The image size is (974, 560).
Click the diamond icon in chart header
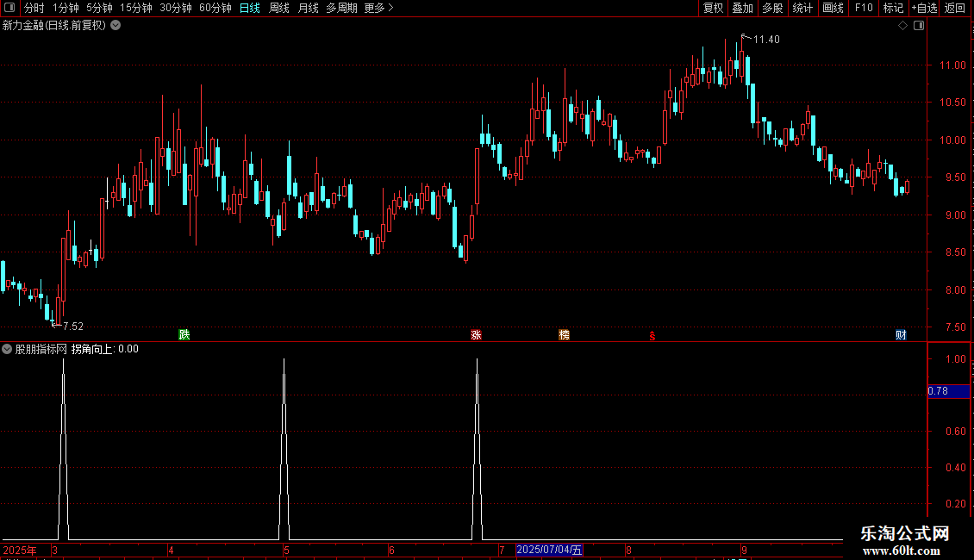[903, 26]
